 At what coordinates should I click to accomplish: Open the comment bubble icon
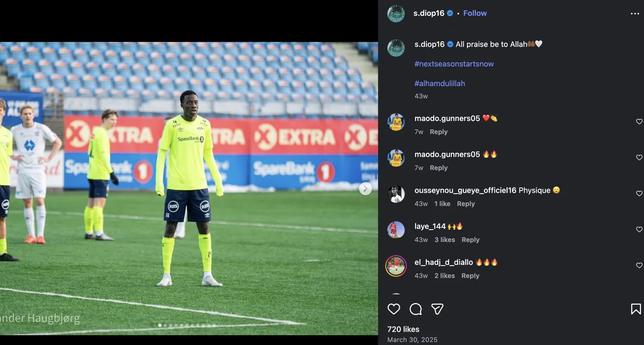[416, 309]
